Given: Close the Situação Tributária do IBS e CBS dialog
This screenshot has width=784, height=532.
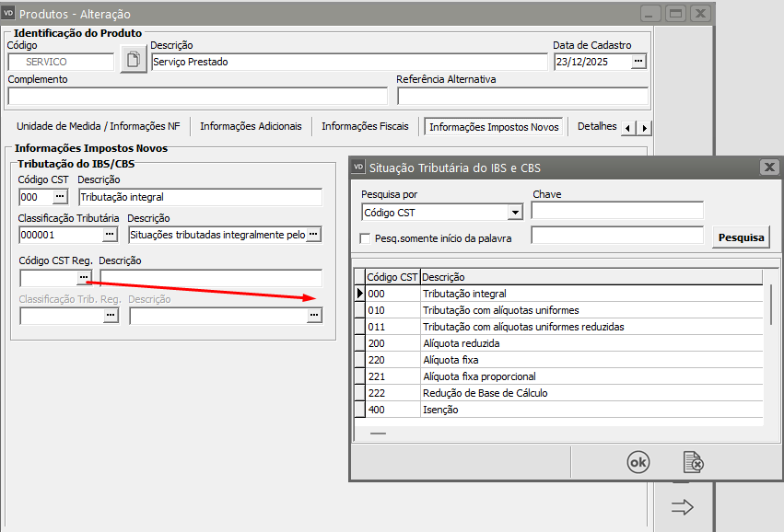Looking at the screenshot, I should (x=768, y=168).
